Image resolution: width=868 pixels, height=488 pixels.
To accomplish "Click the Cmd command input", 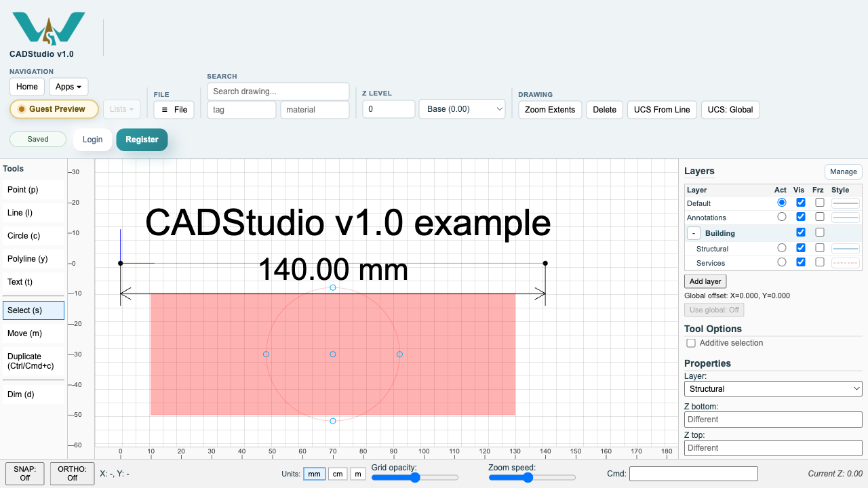I will click(x=693, y=474).
